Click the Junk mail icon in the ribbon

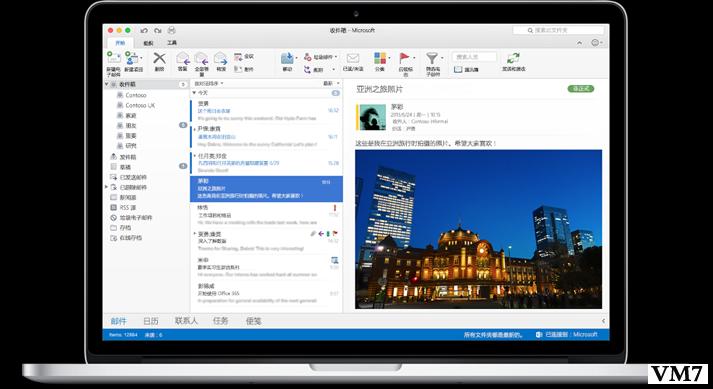[308, 57]
